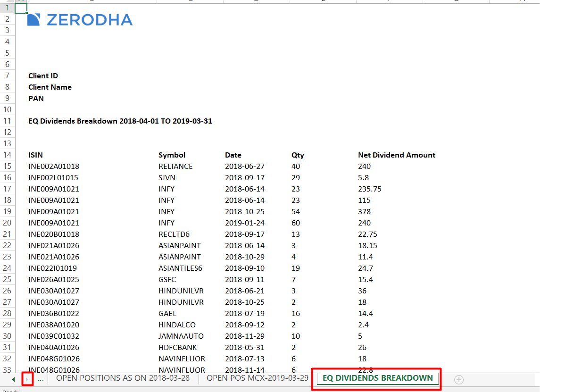Select row header 20
The width and height of the screenshot is (566, 392).
tap(8, 223)
